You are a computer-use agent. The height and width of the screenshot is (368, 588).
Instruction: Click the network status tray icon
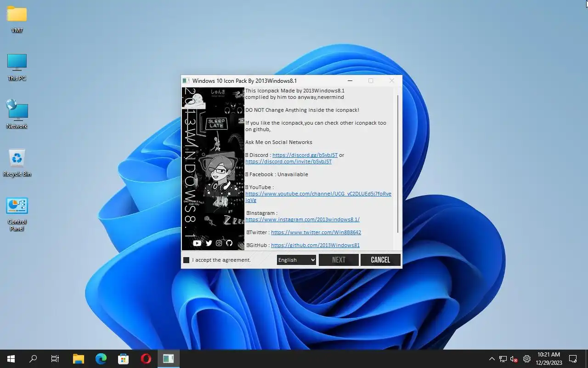(503, 359)
